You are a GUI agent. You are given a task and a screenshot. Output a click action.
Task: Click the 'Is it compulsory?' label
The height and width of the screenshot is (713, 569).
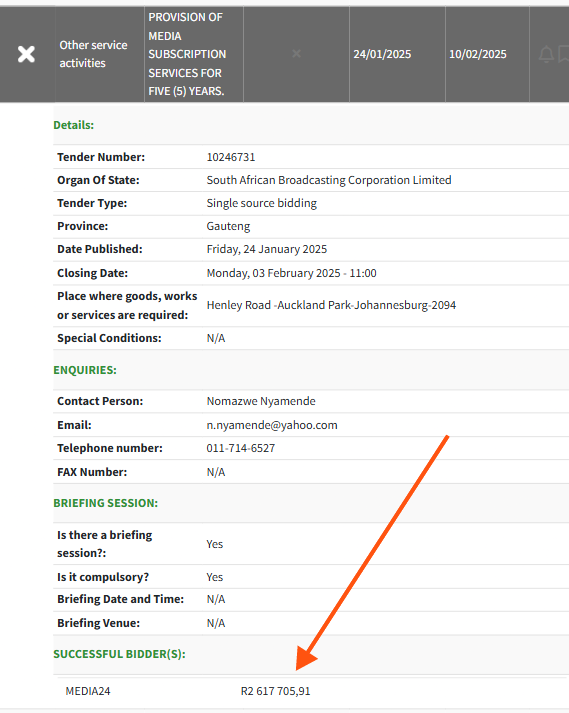(103, 577)
